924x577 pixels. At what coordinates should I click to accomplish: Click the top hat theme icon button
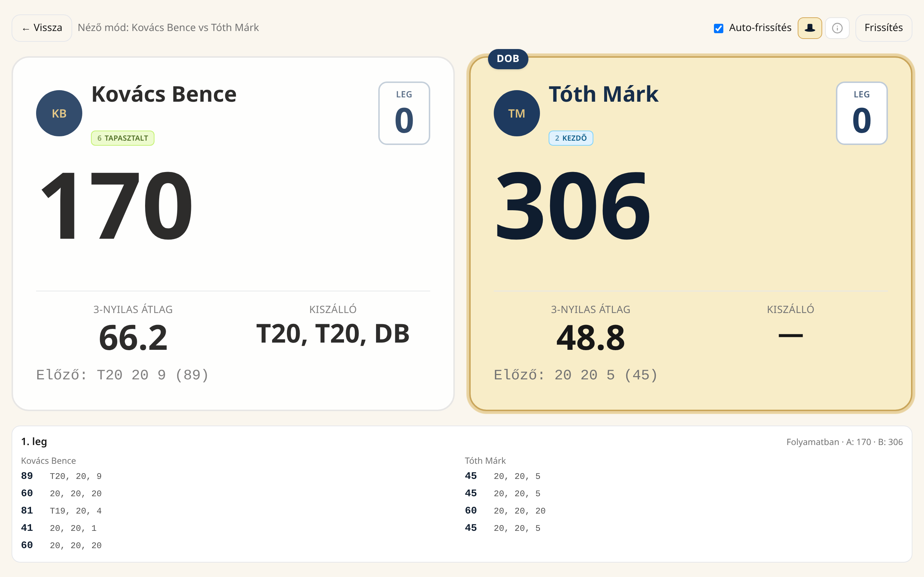pos(810,28)
